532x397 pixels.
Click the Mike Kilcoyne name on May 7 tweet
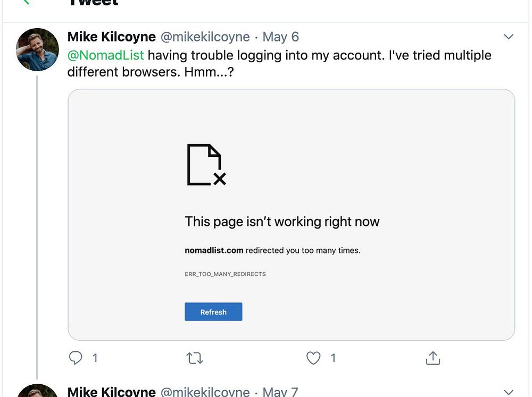[112, 392]
